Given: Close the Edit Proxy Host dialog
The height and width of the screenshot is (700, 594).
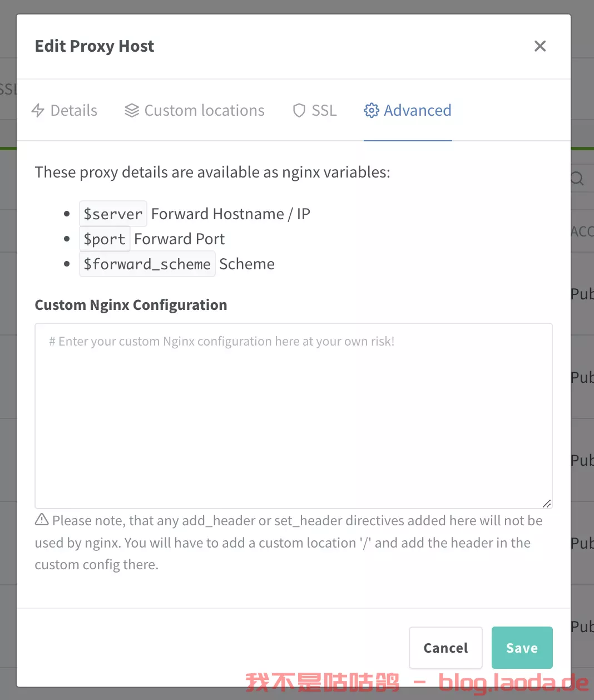Looking at the screenshot, I should (540, 46).
